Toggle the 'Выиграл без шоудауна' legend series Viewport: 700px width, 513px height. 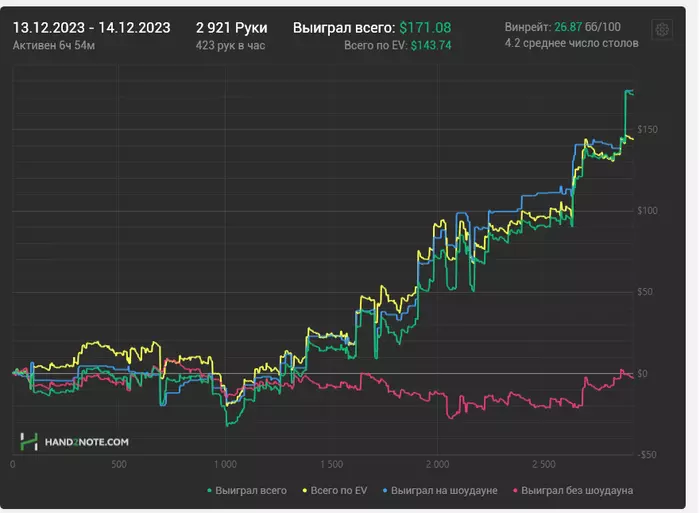point(573,490)
